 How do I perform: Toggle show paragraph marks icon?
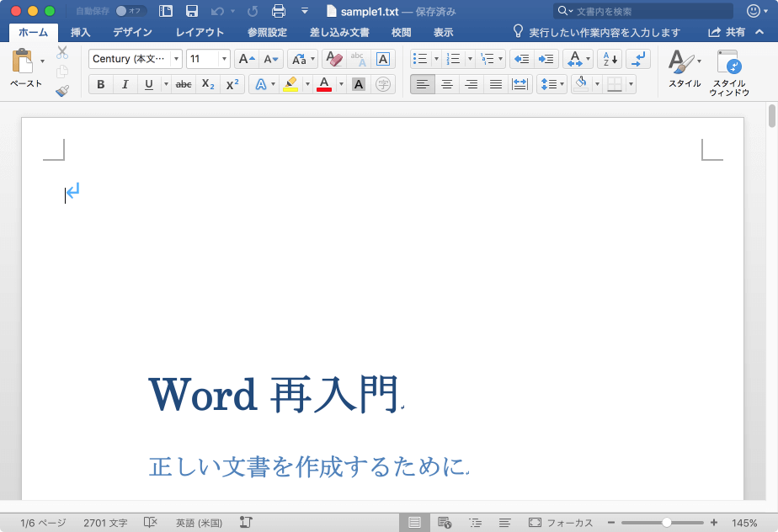(x=638, y=59)
